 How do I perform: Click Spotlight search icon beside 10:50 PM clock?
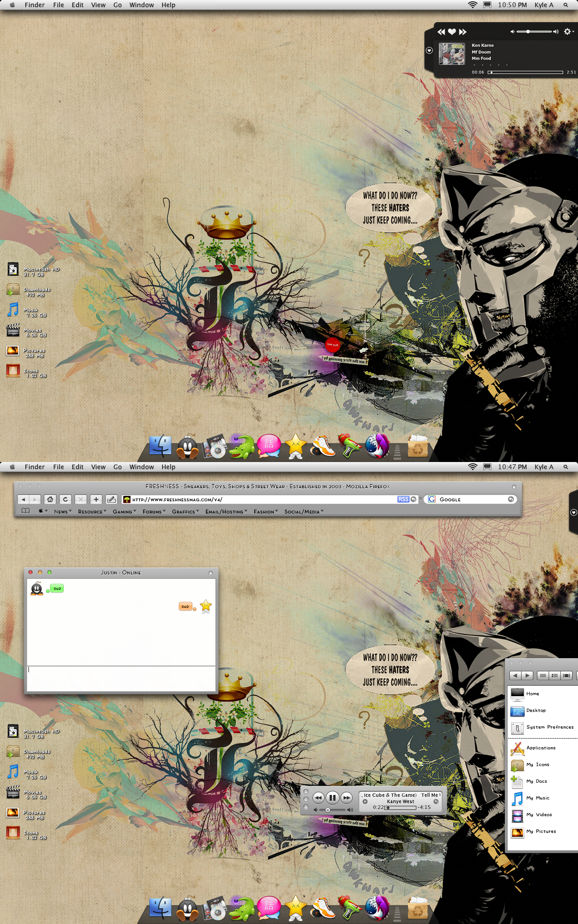coord(565,5)
